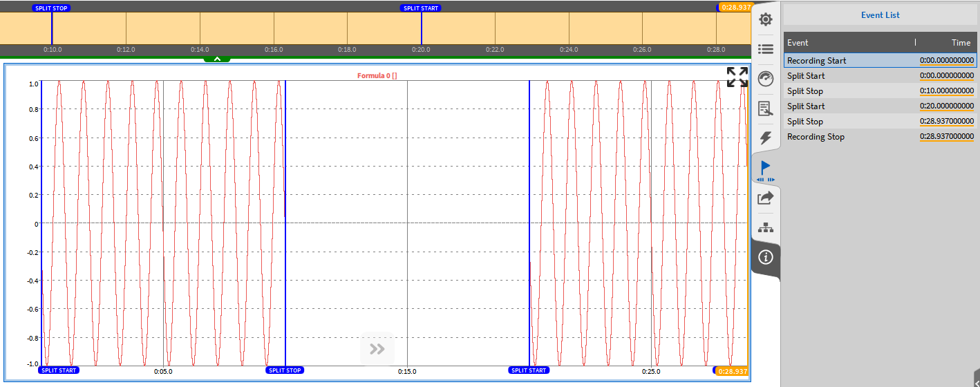Open the channel list icon in sidebar

(x=765, y=49)
